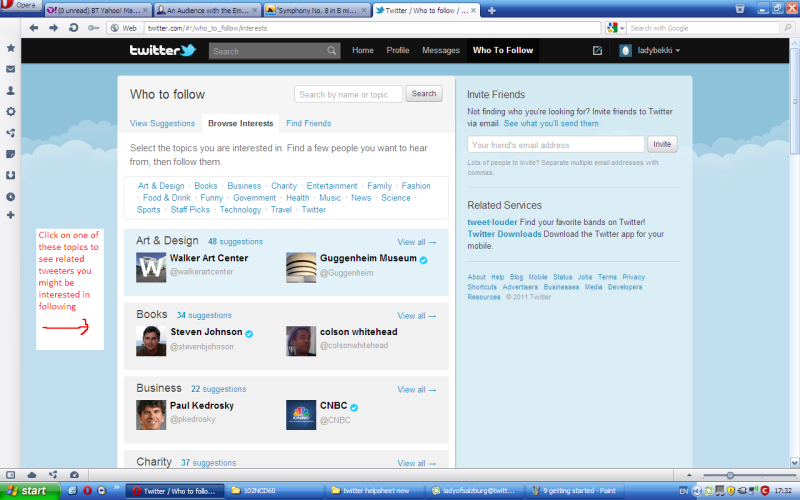
Task: Select the View Suggestions tab
Action: (162, 123)
